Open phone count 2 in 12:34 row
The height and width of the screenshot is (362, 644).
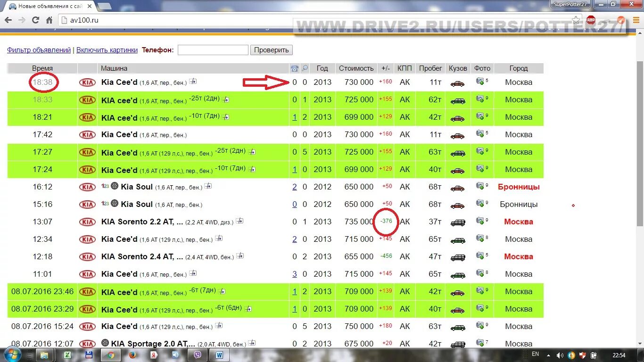(295, 239)
